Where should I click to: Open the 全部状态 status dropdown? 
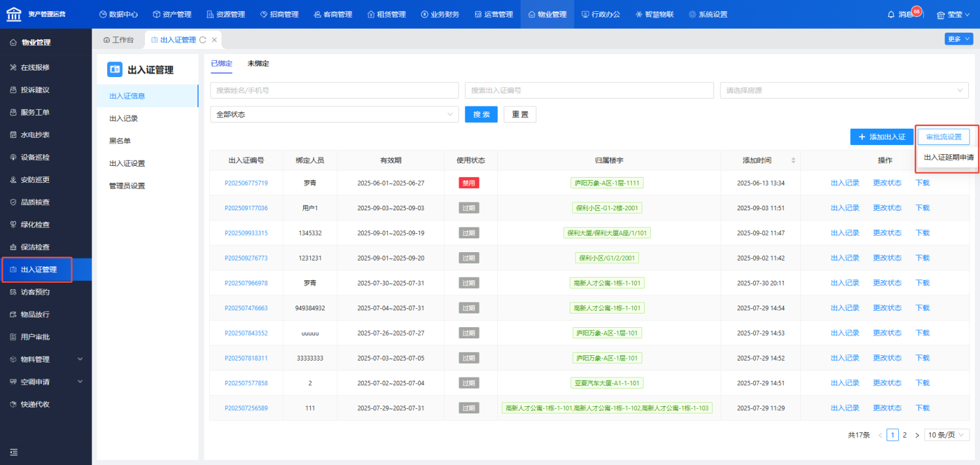pos(335,114)
